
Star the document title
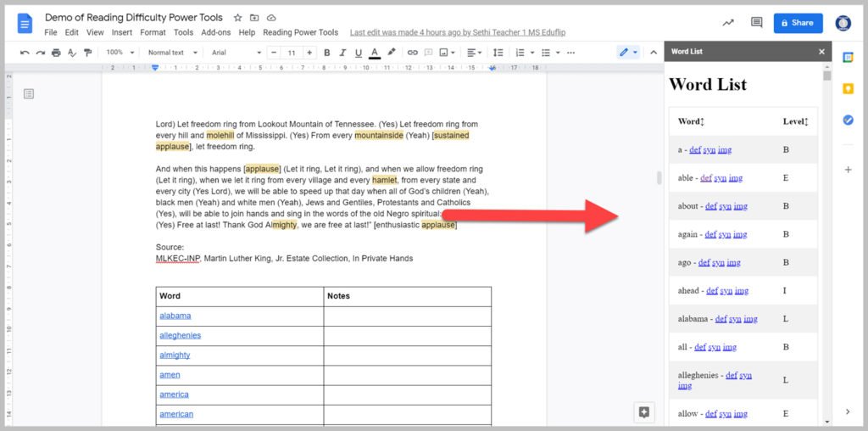[237, 18]
